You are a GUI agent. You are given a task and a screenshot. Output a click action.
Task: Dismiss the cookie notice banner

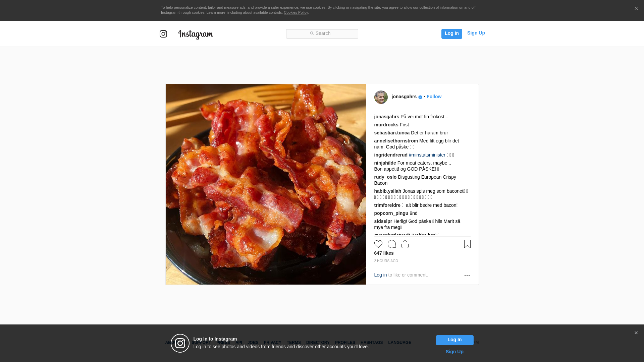[636, 9]
